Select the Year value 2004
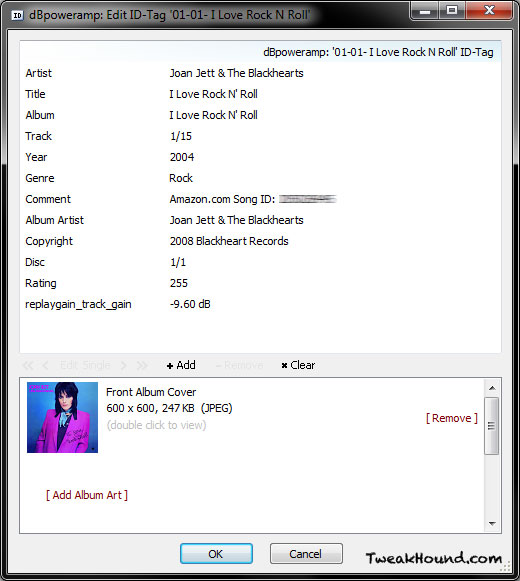Viewport: 520px width, 581px height. coord(182,157)
